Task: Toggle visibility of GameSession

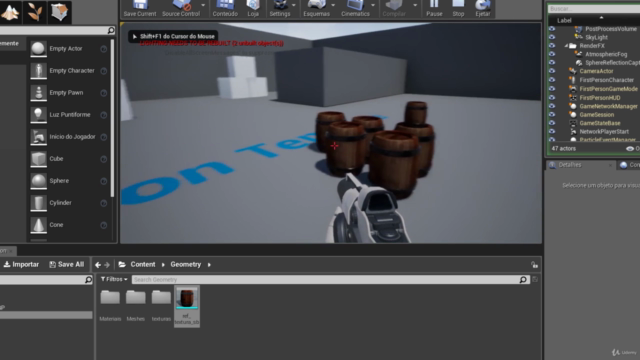Action: click(552, 115)
